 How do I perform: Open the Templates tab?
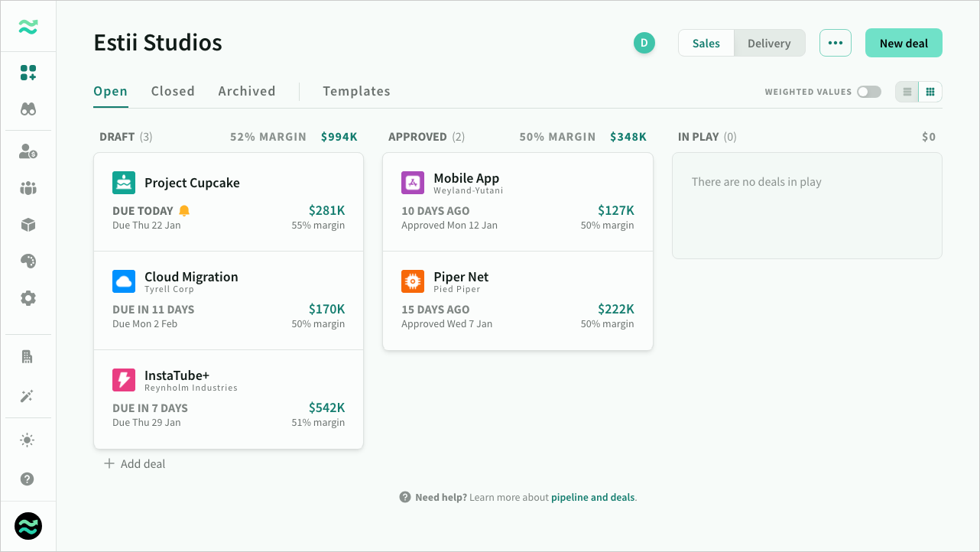tap(356, 91)
